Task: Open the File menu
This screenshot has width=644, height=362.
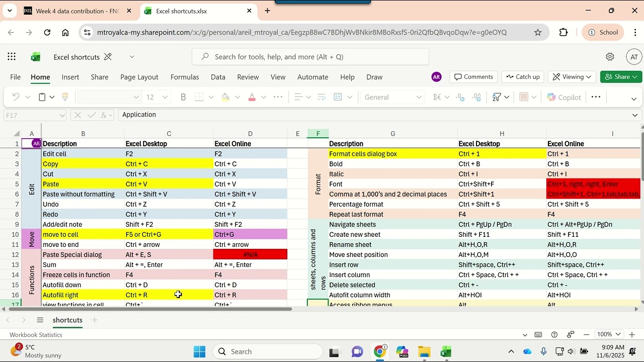Action: click(x=16, y=77)
